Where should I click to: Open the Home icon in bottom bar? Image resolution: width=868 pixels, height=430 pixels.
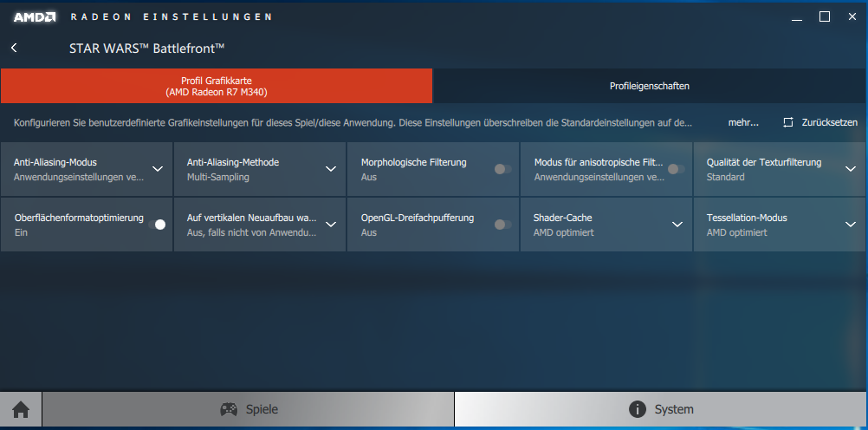click(21, 410)
